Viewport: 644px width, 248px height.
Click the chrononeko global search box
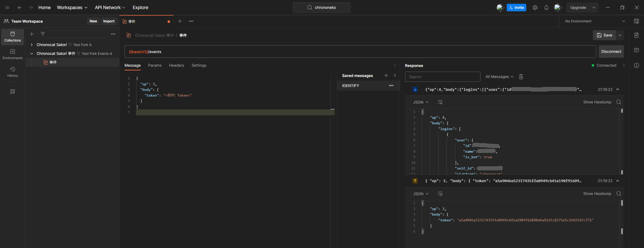click(322, 8)
